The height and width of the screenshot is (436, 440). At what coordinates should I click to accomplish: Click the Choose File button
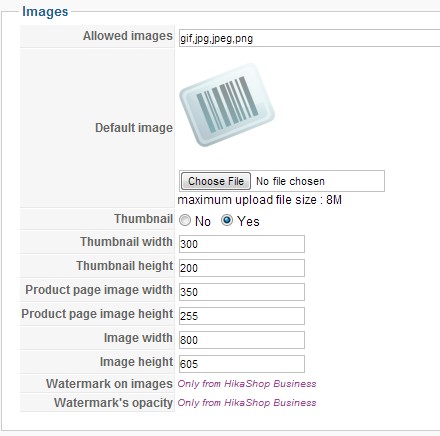(x=216, y=181)
